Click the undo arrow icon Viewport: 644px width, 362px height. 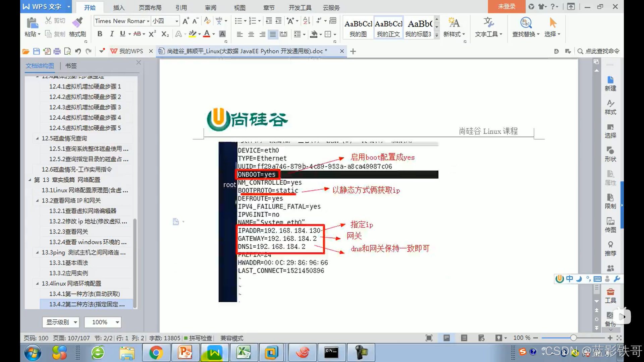(x=78, y=51)
